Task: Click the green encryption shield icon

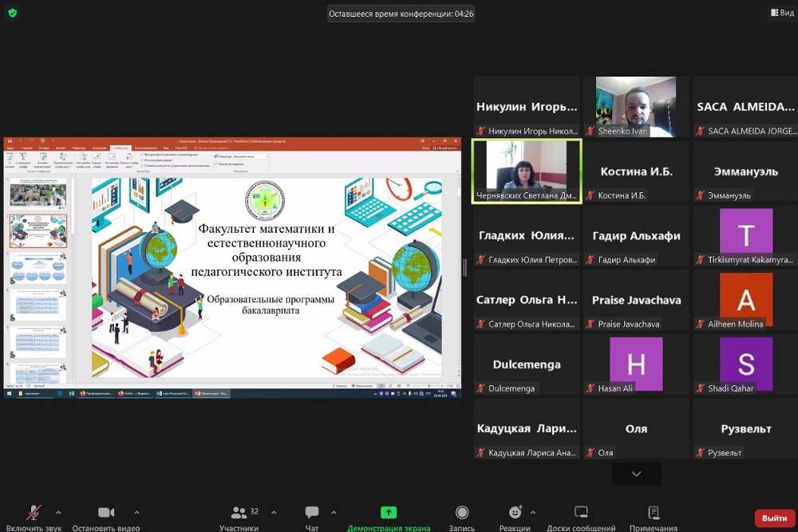Action: [x=13, y=13]
